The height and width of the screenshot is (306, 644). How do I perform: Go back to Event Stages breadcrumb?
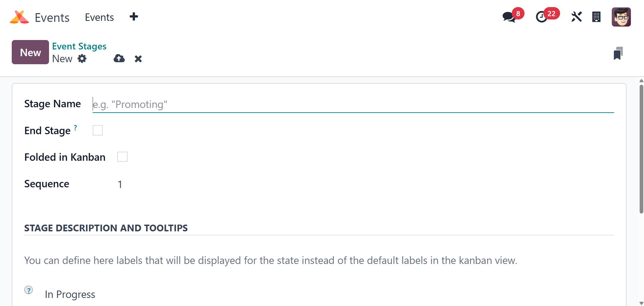click(79, 46)
